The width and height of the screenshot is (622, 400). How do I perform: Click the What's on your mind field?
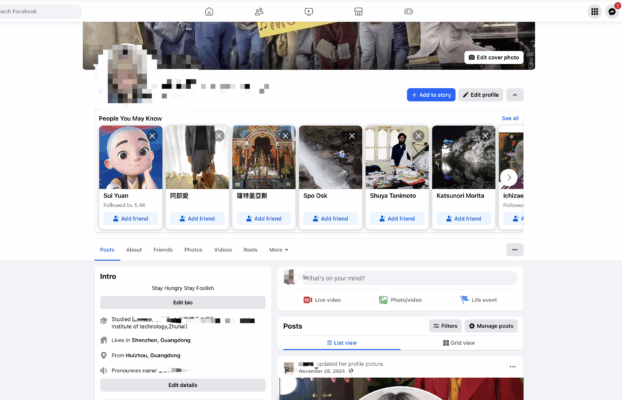click(x=408, y=278)
